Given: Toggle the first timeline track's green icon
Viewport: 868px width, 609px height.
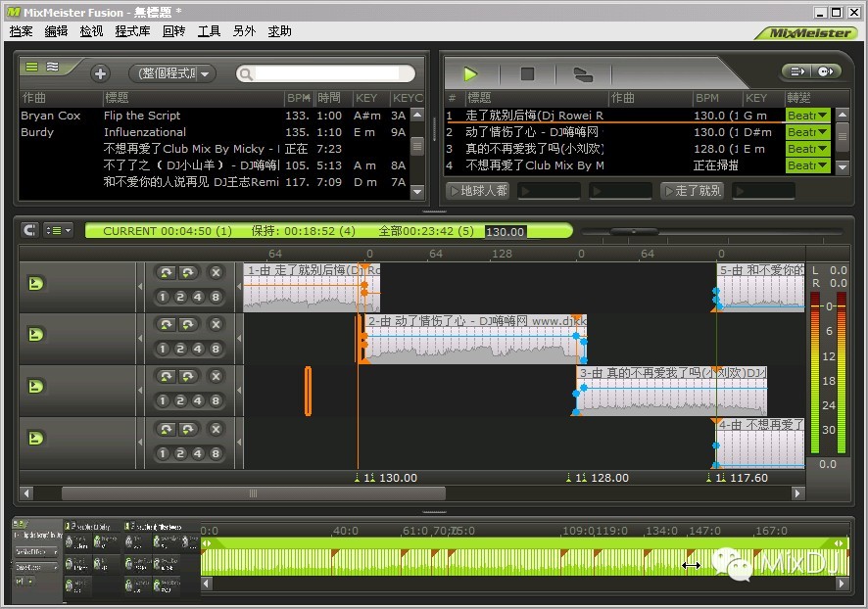Looking at the screenshot, I should point(35,283).
